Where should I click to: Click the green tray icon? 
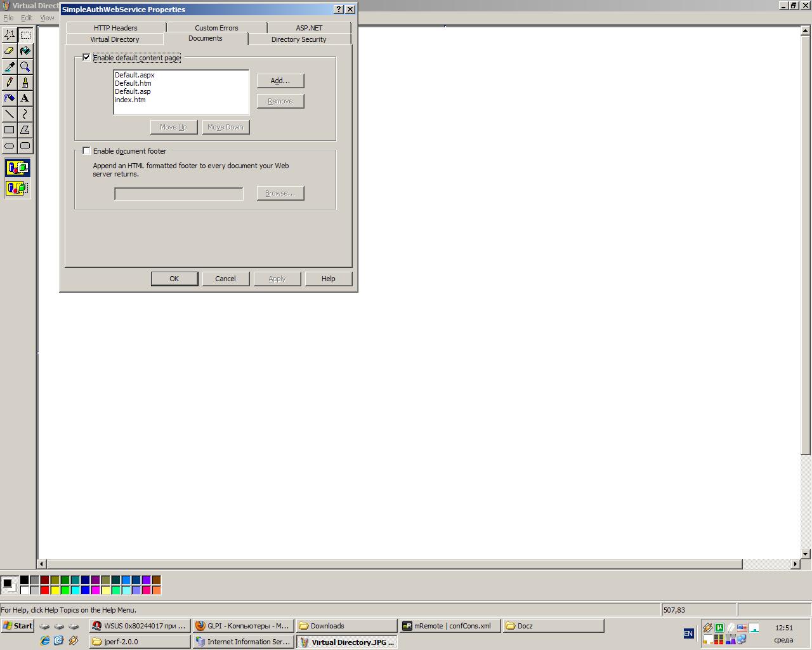(x=719, y=628)
